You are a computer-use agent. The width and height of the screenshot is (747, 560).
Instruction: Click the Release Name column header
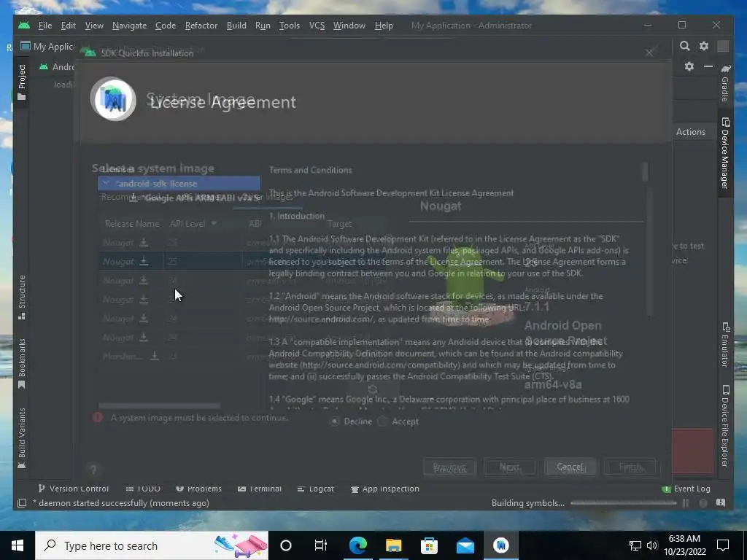(132, 223)
